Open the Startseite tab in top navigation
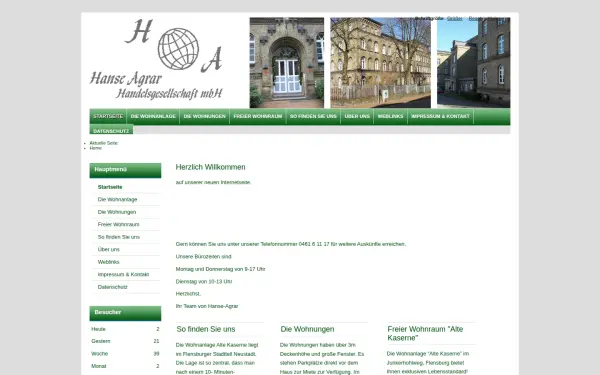This screenshot has height=375, width=600. (x=108, y=116)
